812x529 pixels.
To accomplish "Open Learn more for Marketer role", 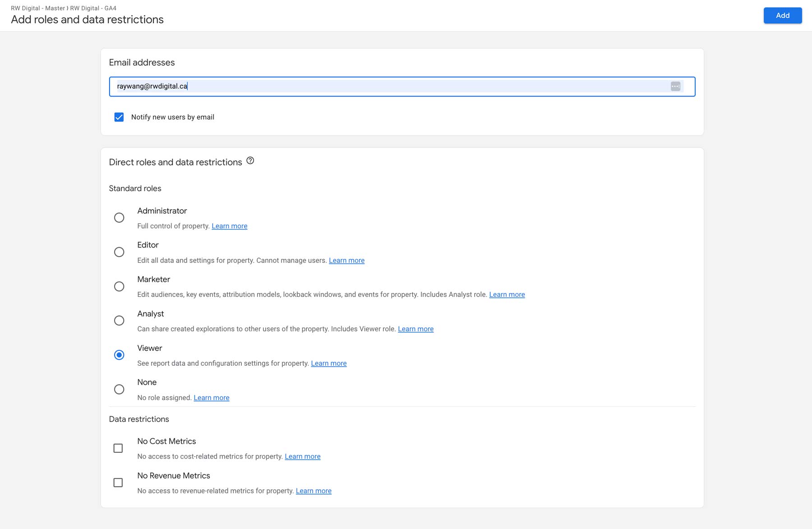I will click(507, 294).
